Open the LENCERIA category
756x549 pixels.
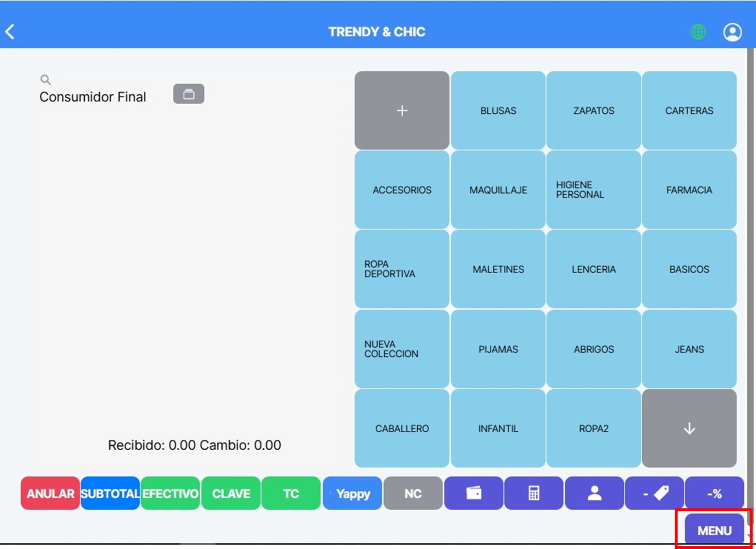(x=594, y=269)
